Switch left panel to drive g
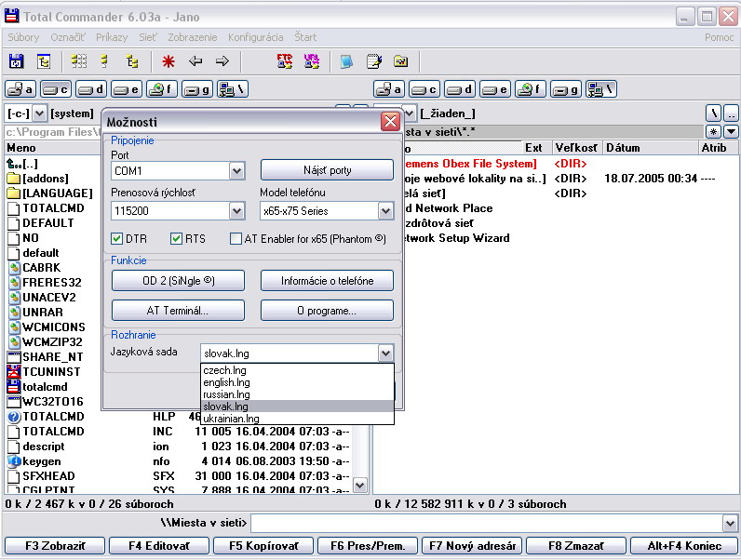The image size is (741, 560). pos(197,89)
